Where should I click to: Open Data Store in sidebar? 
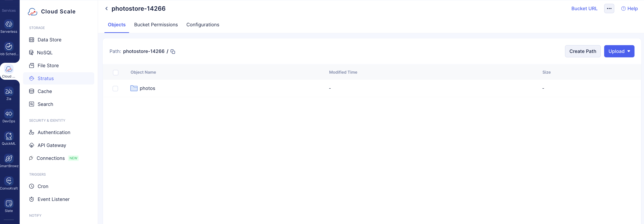point(49,40)
